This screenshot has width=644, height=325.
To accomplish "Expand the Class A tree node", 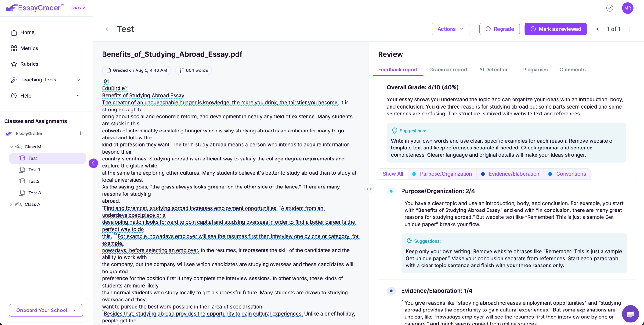I will [x=11, y=204].
